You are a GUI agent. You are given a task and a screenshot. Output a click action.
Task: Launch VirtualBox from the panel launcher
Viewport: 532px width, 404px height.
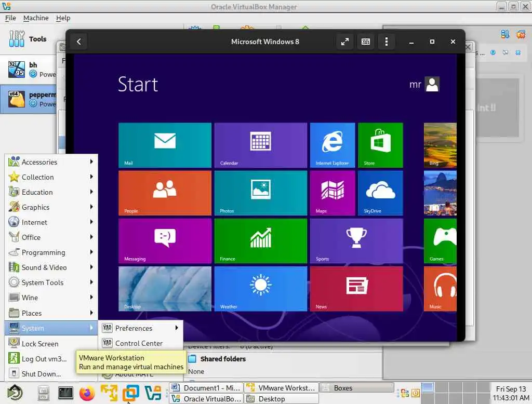(153, 393)
